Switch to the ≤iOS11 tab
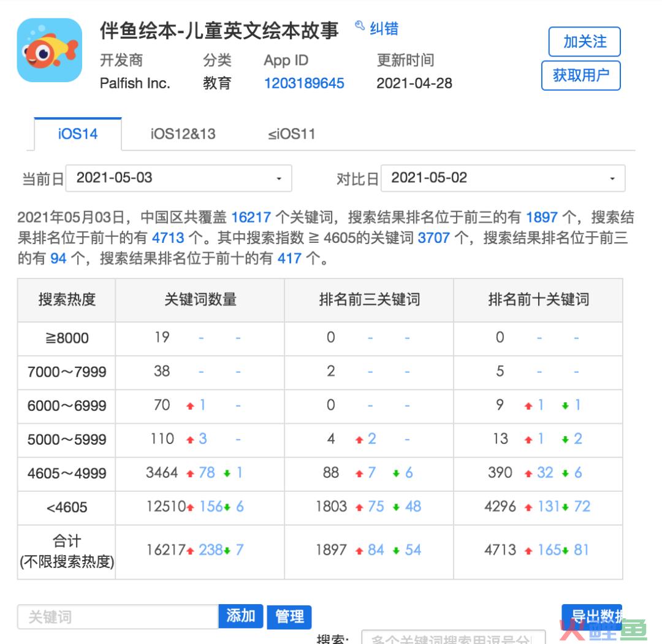The image size is (662, 644). (x=291, y=134)
